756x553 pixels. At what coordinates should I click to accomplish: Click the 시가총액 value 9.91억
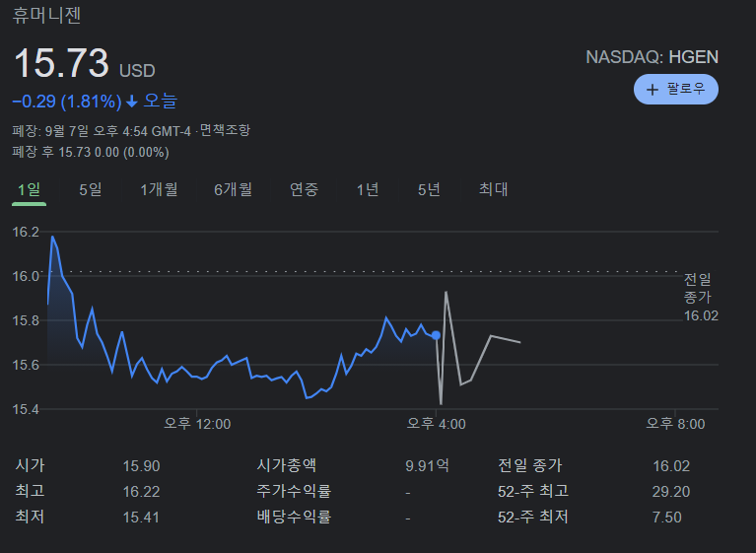[x=427, y=465]
